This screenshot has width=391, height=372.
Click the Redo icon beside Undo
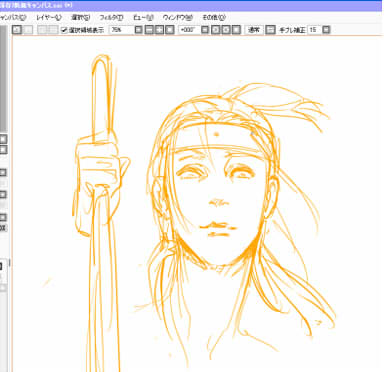point(28,30)
